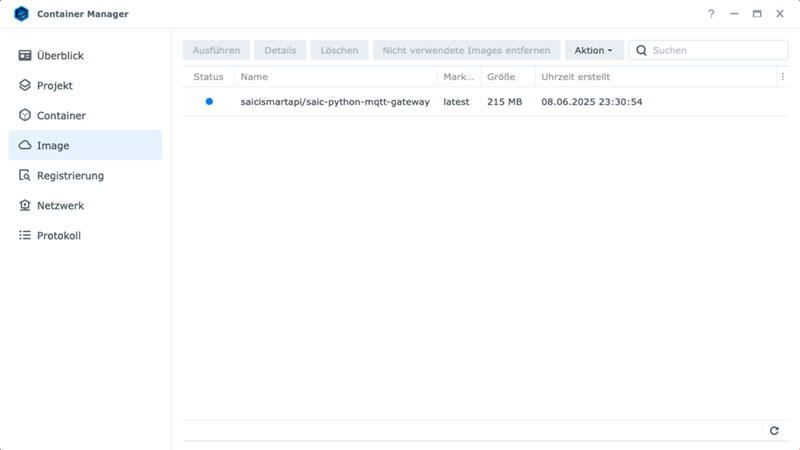Click the Projekt layers icon

pos(25,86)
